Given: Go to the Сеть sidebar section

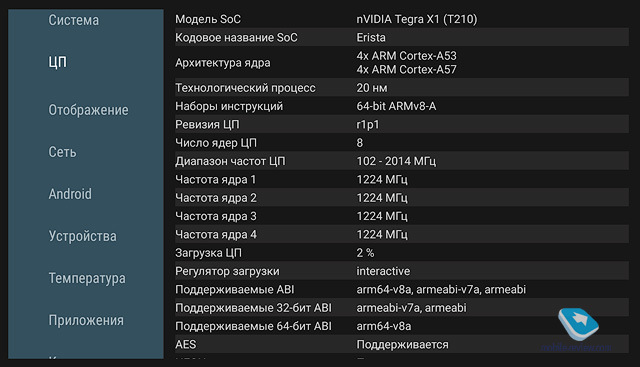Looking at the screenshot, I should [x=62, y=152].
